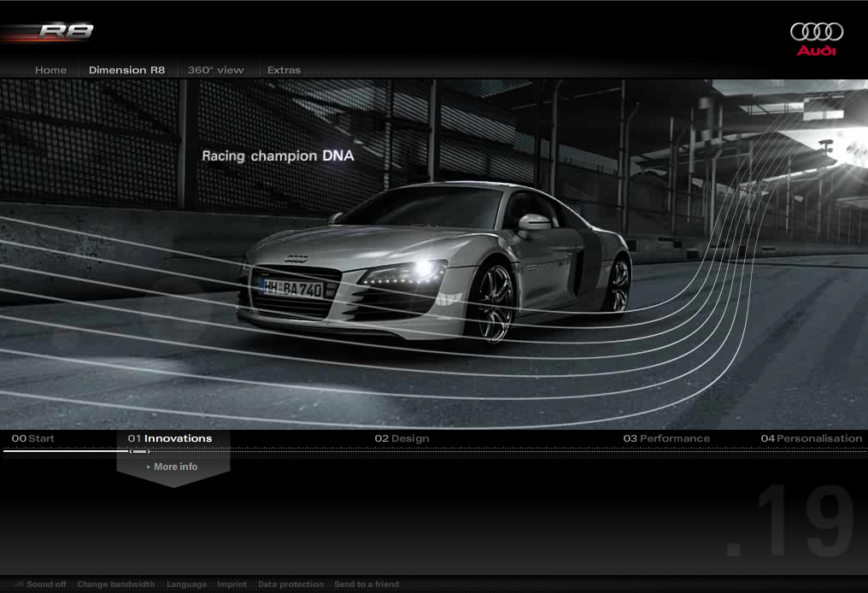This screenshot has width=868, height=593.
Task: Click Send to a friend
Action: pyautogui.click(x=367, y=584)
